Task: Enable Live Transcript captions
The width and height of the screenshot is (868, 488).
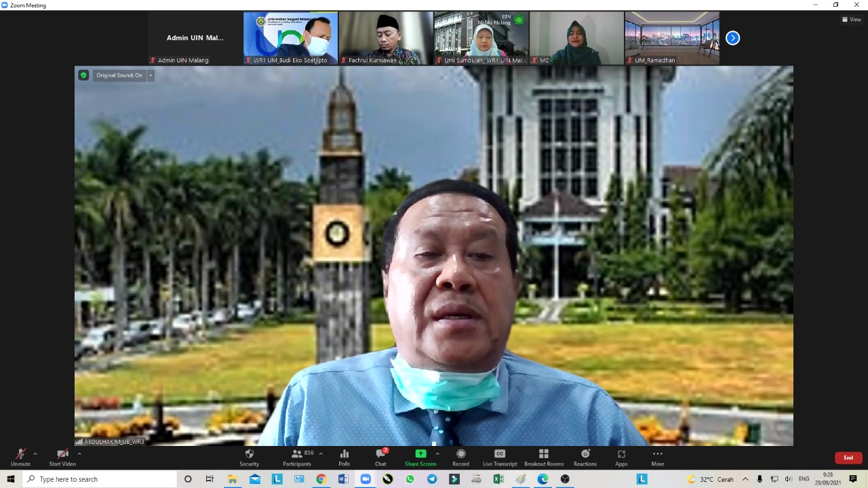Action: click(500, 457)
